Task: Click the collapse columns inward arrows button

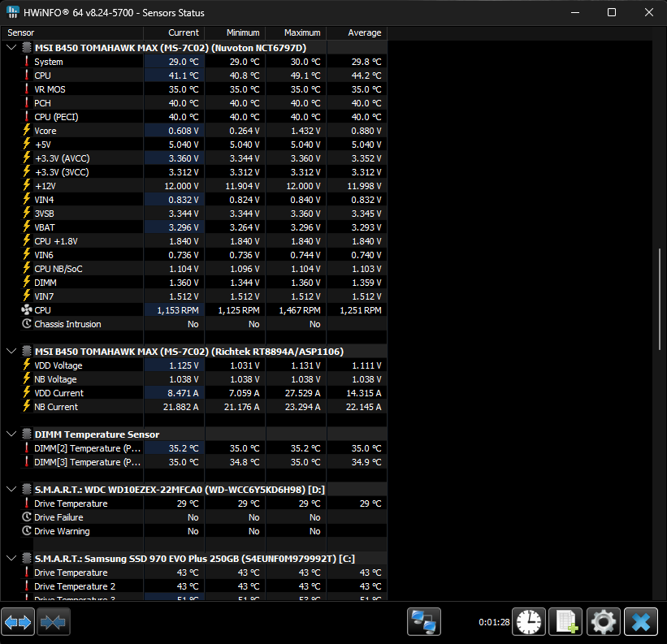Action: click(54, 622)
